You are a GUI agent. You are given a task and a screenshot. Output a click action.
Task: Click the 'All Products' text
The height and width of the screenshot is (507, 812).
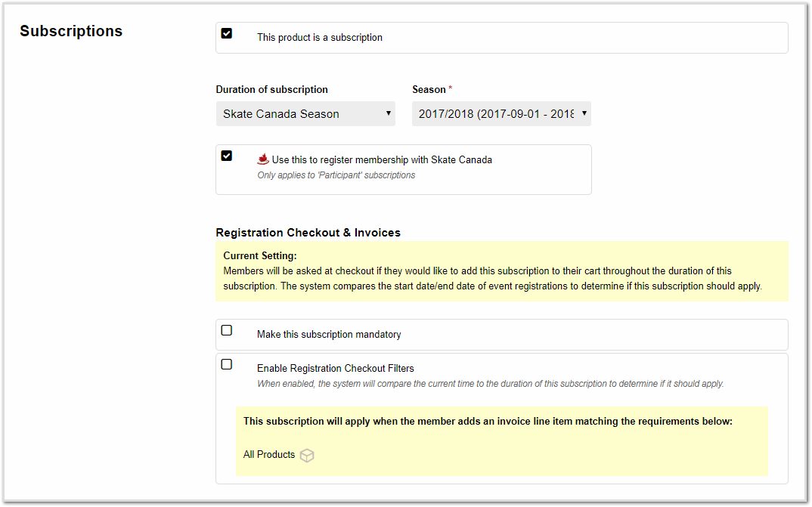268,454
